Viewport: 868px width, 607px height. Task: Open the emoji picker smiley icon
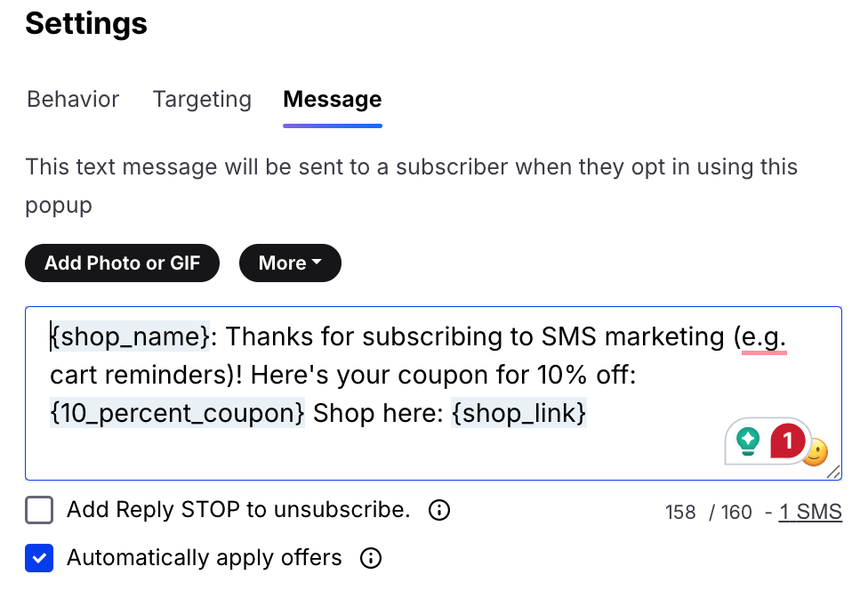pos(817,452)
